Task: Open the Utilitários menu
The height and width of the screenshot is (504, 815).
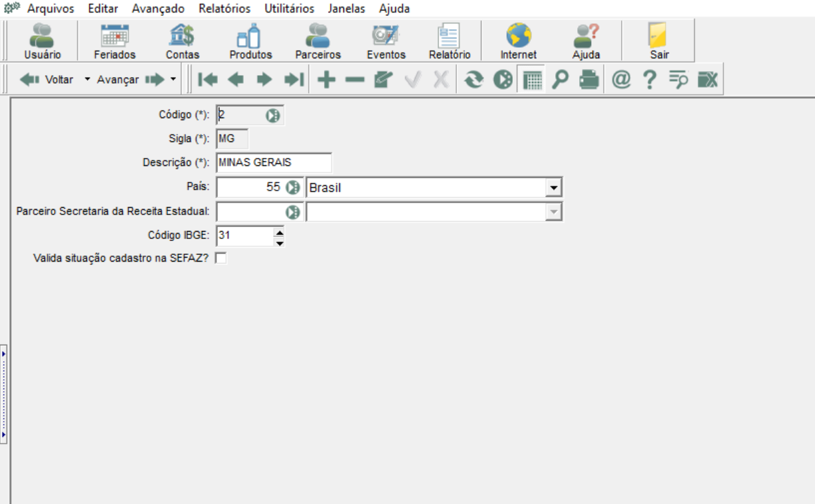Action: click(289, 9)
